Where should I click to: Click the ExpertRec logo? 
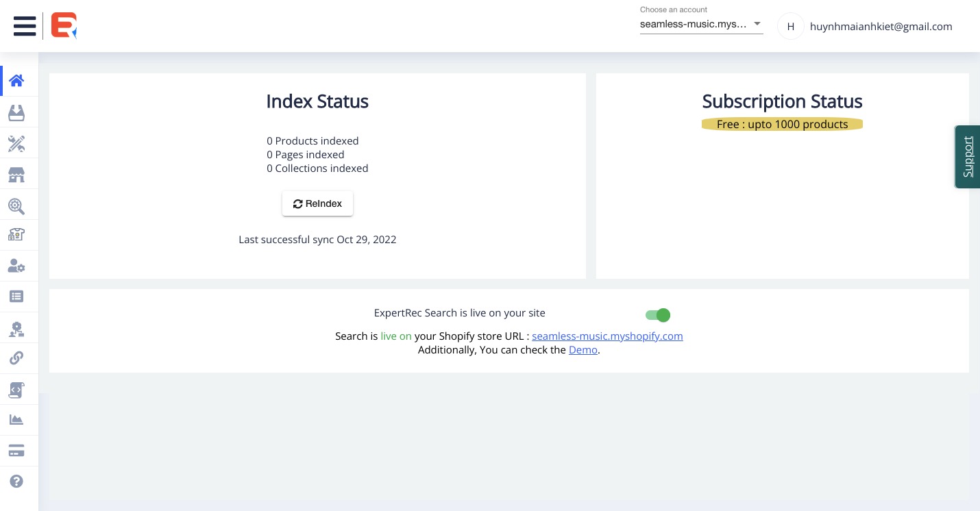click(x=64, y=26)
